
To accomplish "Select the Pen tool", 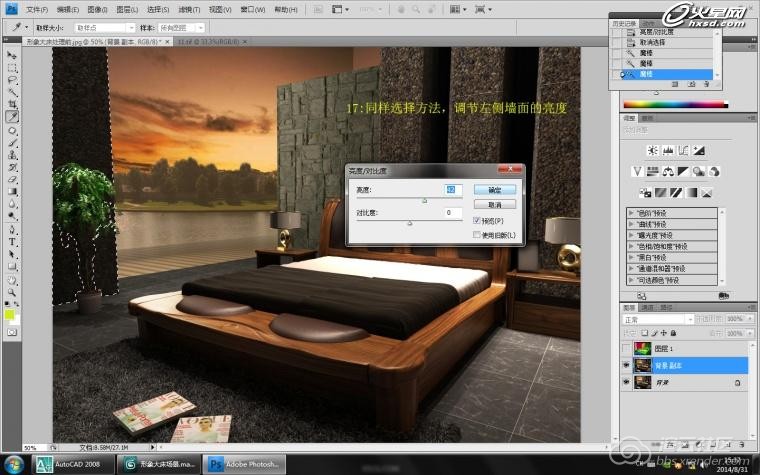I will [12, 229].
